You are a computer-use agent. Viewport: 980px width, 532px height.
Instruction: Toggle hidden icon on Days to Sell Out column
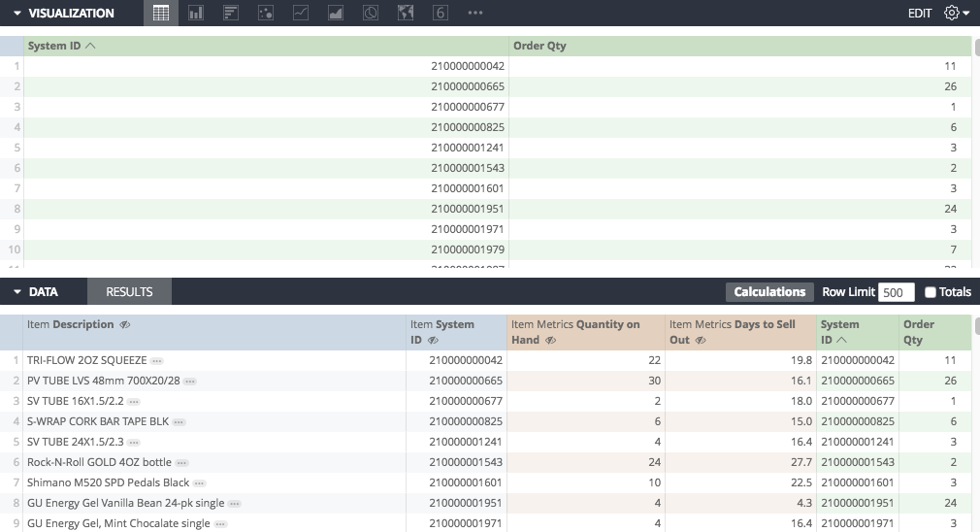click(701, 340)
